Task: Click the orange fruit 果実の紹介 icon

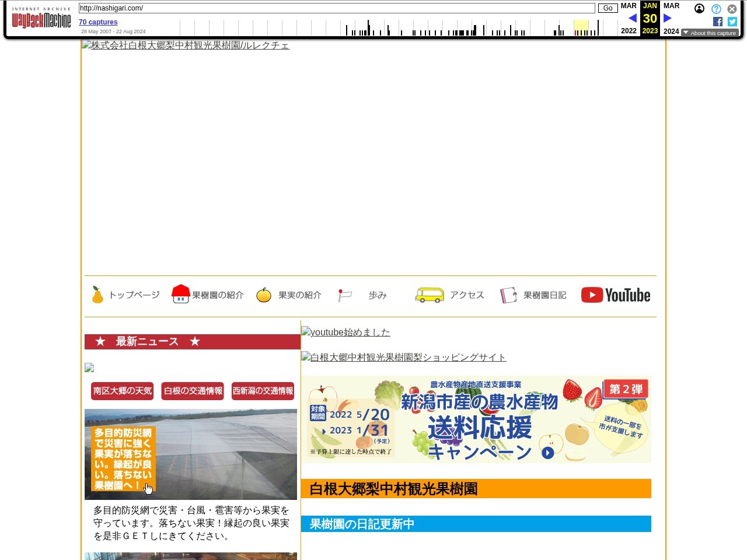Action: tap(264, 295)
